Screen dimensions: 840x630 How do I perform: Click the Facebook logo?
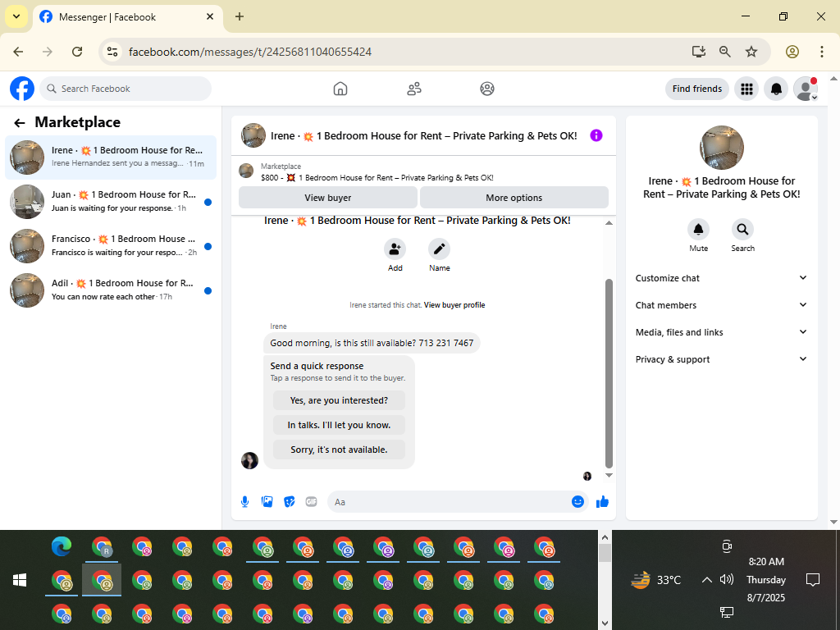pos(22,89)
